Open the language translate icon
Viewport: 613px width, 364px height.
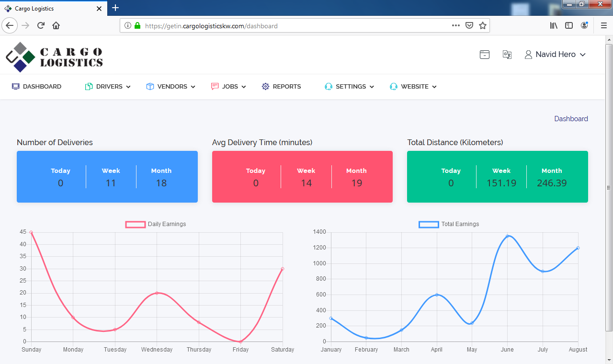click(x=507, y=55)
